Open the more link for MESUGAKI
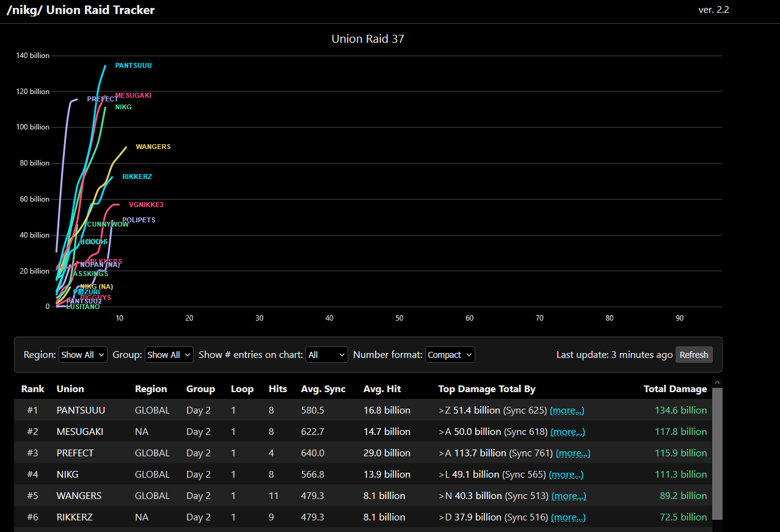 coord(568,432)
